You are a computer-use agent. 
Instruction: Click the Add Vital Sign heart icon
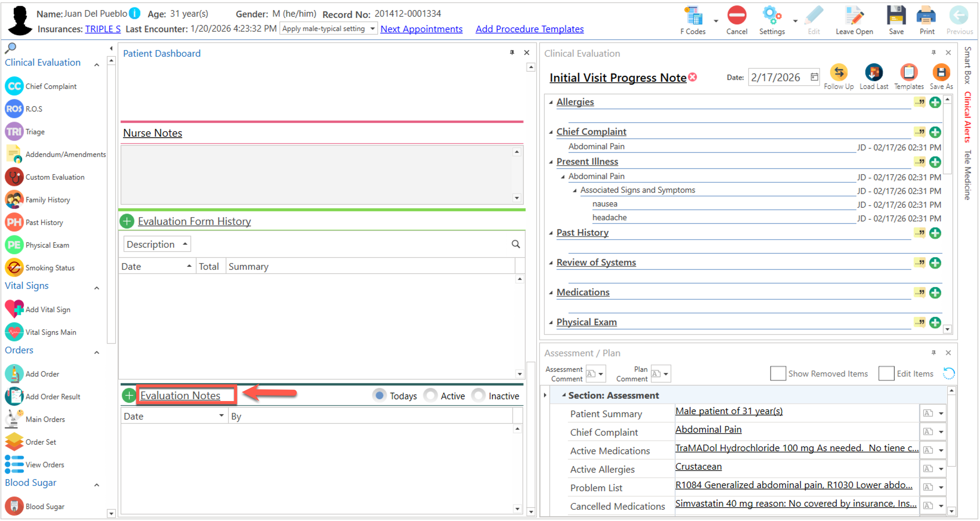point(14,309)
